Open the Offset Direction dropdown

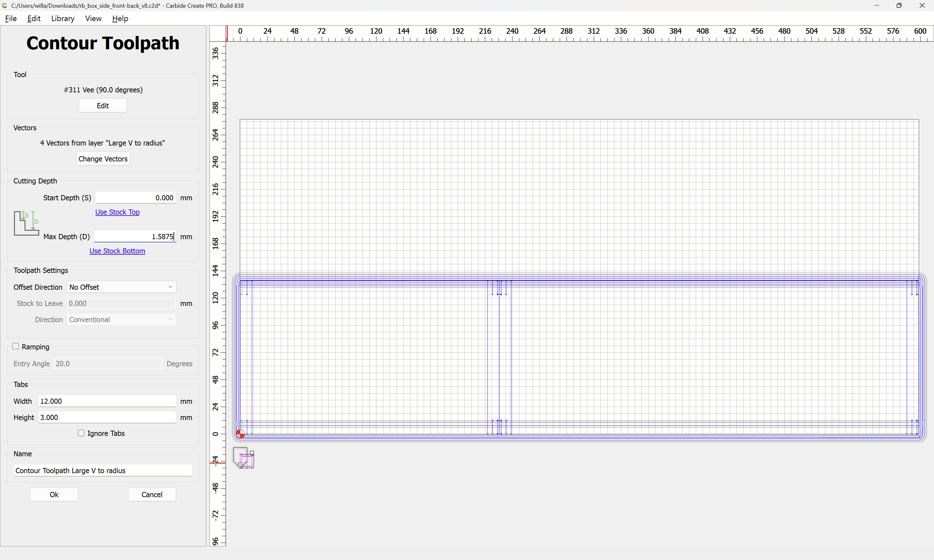(121, 287)
